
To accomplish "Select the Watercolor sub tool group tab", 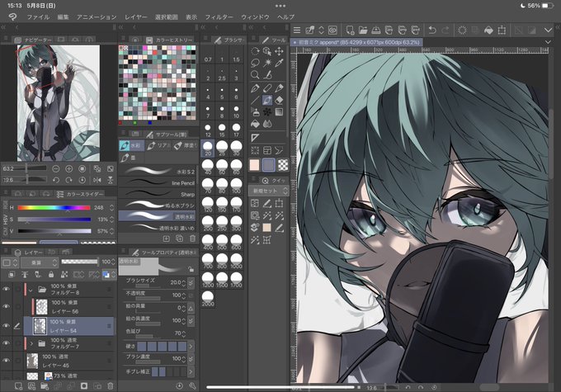I will coord(131,146).
